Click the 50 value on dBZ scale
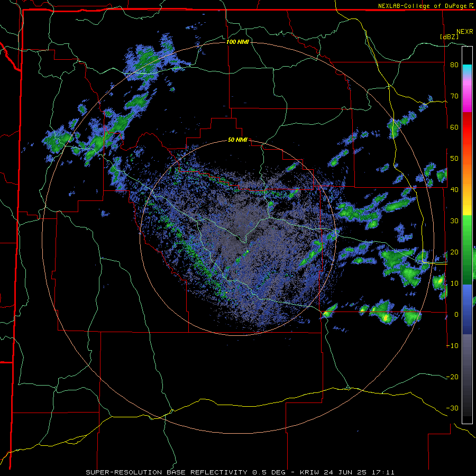Screen dimensions: 476x476 pyautogui.click(x=454, y=159)
